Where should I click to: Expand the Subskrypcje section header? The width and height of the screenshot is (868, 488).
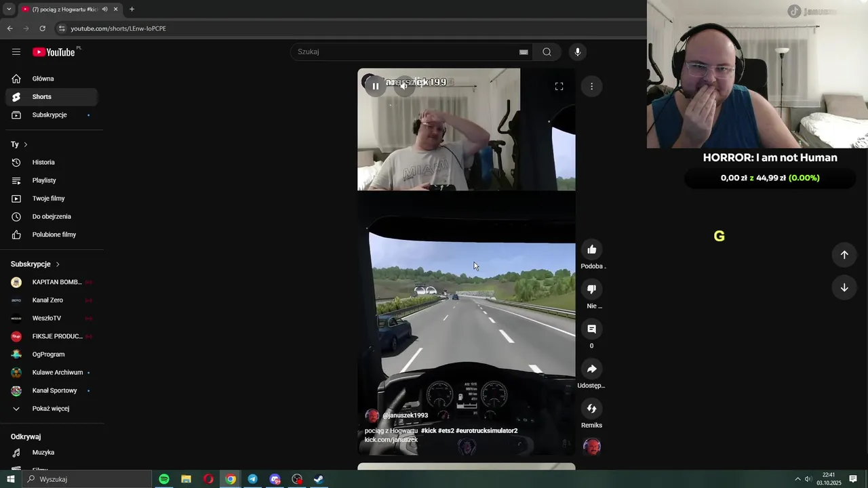tap(35, 264)
